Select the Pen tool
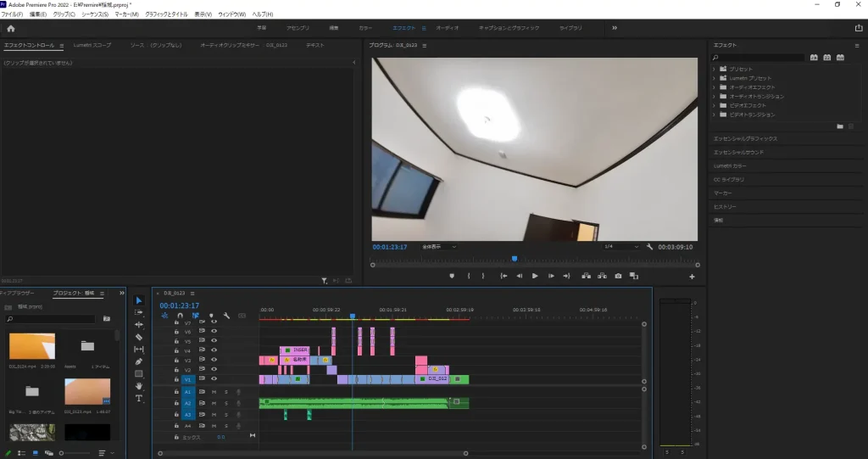This screenshot has height=459, width=868. pos(139,361)
